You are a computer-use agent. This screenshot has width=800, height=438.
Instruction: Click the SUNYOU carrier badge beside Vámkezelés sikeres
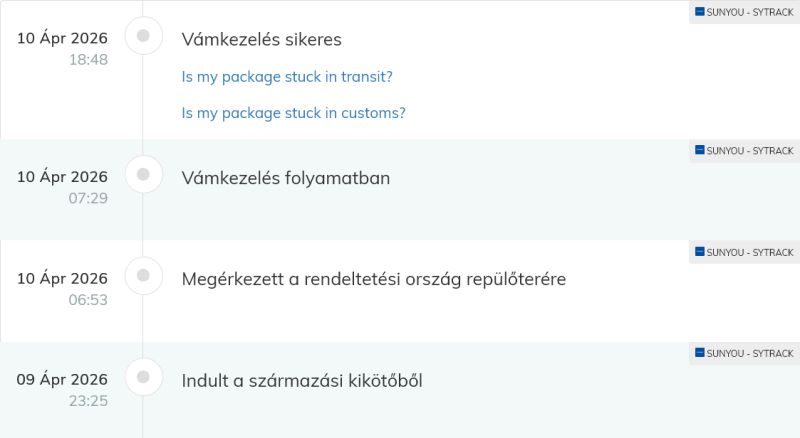pyautogui.click(x=744, y=12)
